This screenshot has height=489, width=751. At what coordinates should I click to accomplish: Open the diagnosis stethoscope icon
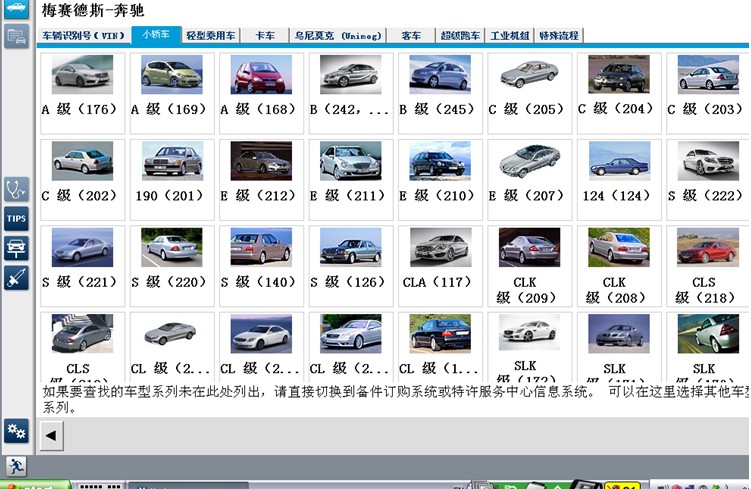pos(16,190)
